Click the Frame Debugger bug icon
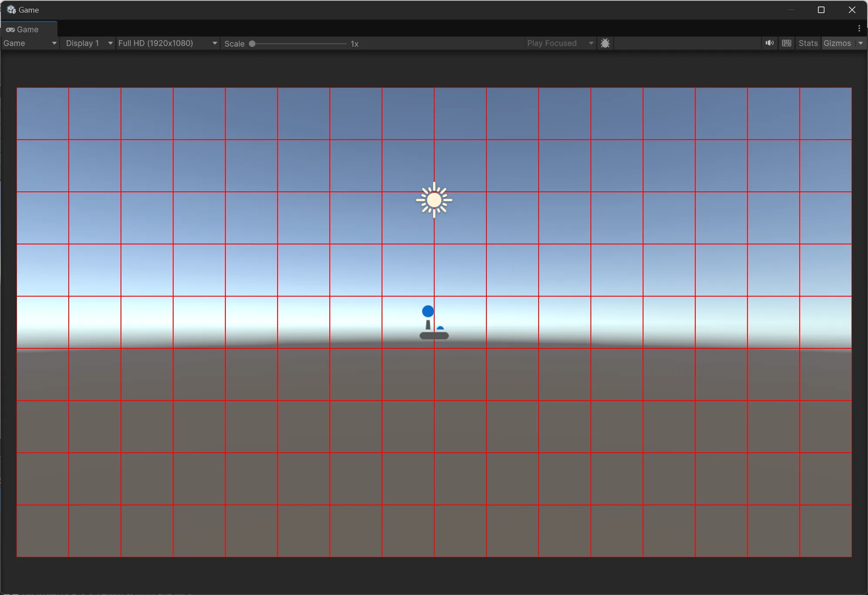 [x=605, y=43]
